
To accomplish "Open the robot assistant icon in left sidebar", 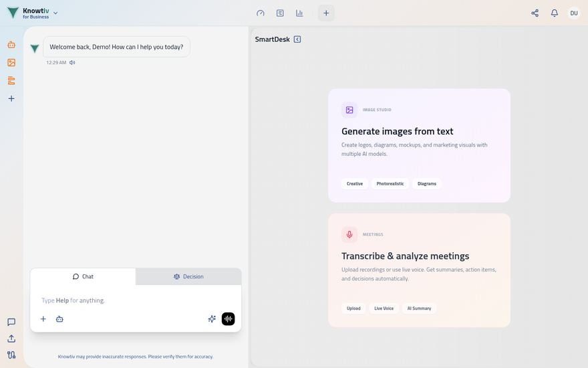I will (11, 45).
